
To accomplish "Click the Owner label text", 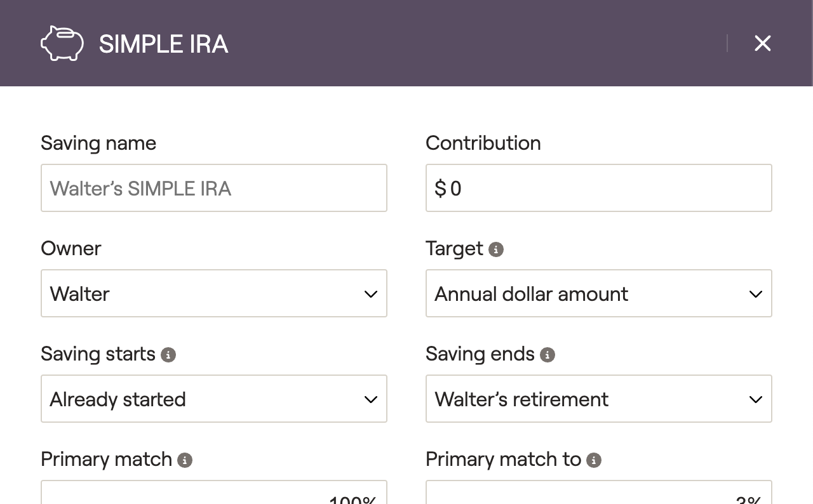I will (71, 248).
